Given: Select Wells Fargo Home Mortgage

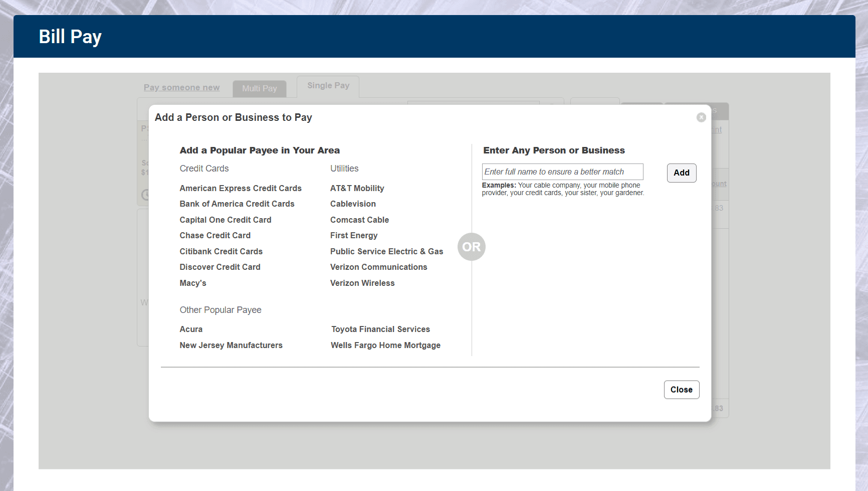Looking at the screenshot, I should (385, 346).
